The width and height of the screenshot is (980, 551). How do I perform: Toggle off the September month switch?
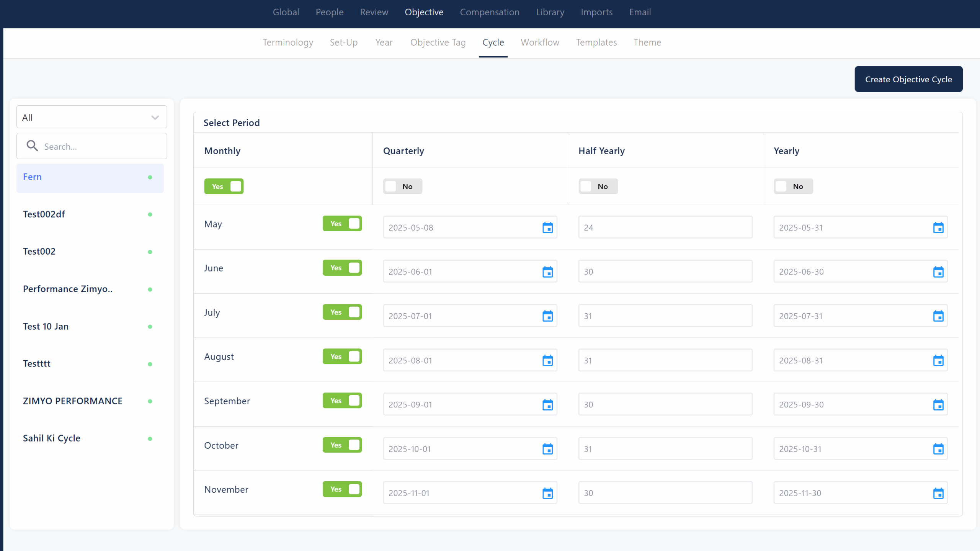click(342, 401)
